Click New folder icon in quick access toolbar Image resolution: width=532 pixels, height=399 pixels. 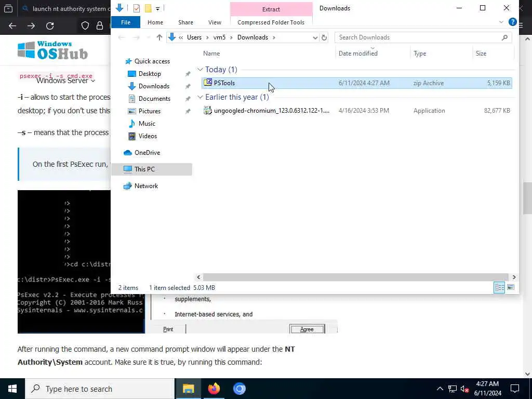click(148, 8)
